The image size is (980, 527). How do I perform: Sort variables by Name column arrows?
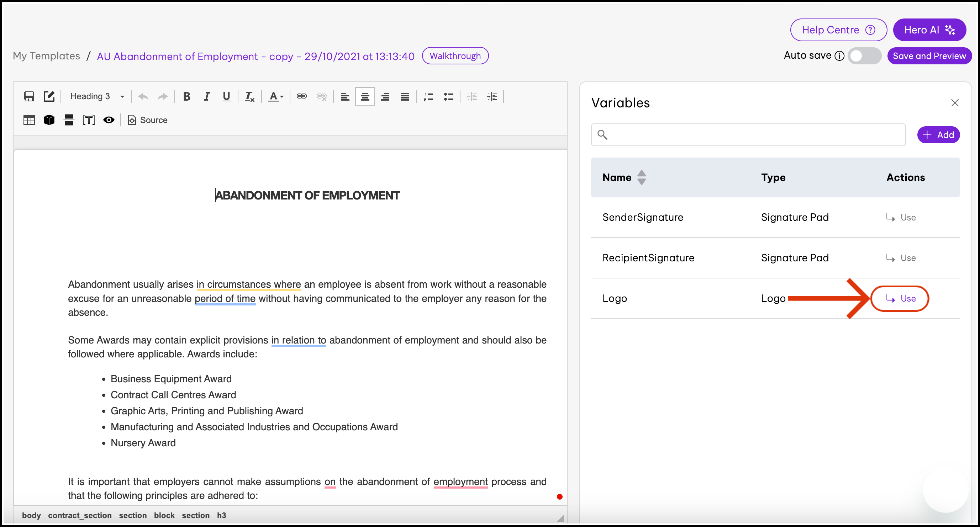[642, 177]
